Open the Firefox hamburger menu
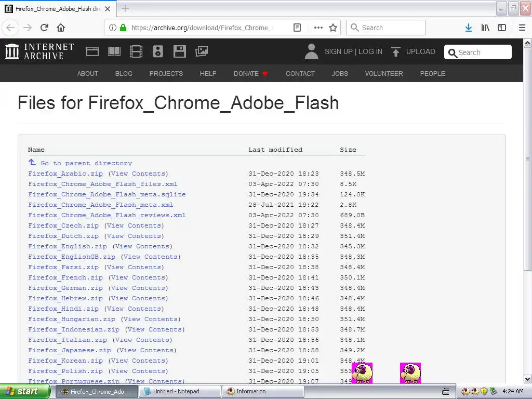 [x=522, y=28]
